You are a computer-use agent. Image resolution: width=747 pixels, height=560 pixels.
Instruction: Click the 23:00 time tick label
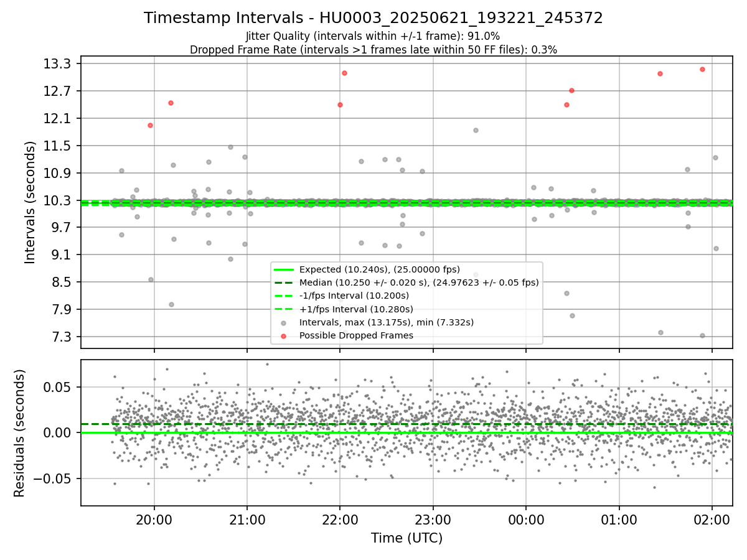click(x=433, y=520)
